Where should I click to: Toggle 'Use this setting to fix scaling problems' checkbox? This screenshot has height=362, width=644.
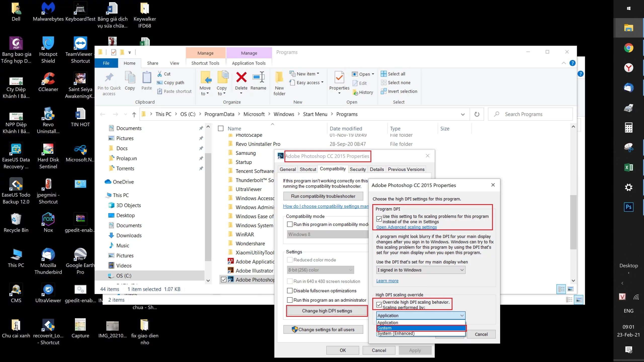[379, 219]
